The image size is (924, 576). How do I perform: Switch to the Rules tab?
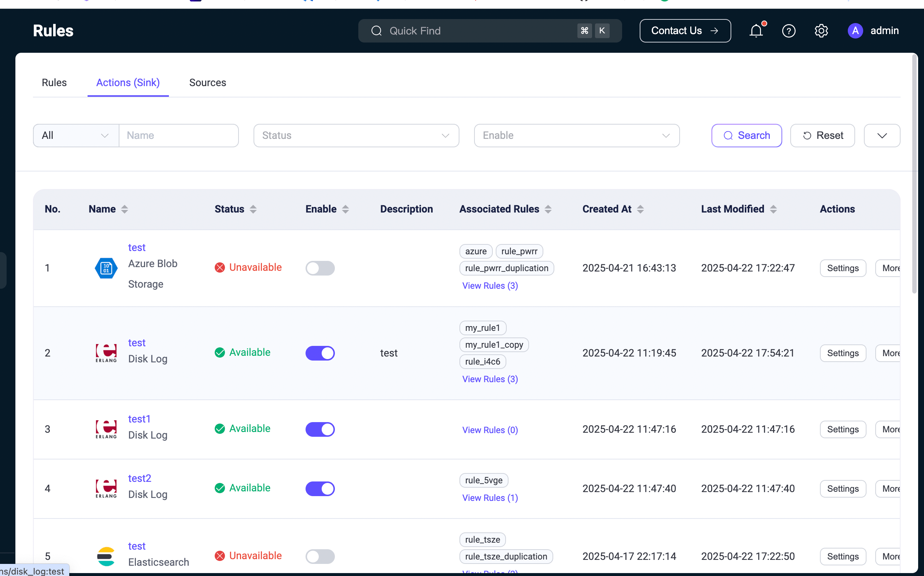pos(54,83)
